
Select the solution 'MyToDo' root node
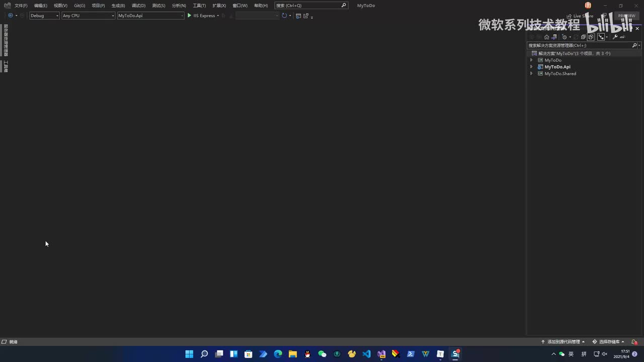574,53
